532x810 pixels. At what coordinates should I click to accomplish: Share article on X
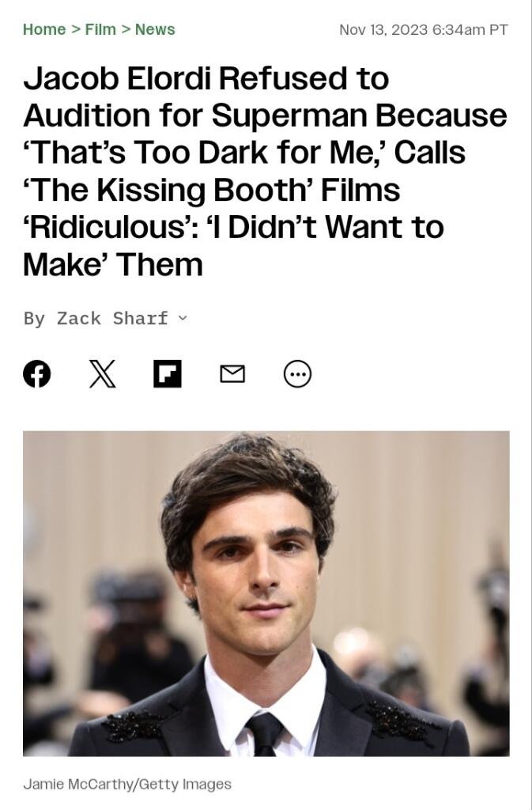click(x=102, y=373)
